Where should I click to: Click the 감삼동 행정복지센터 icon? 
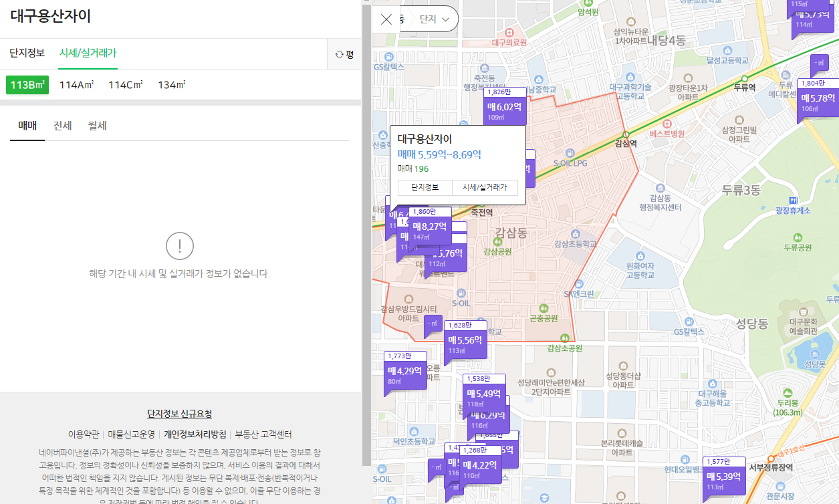coord(659,188)
